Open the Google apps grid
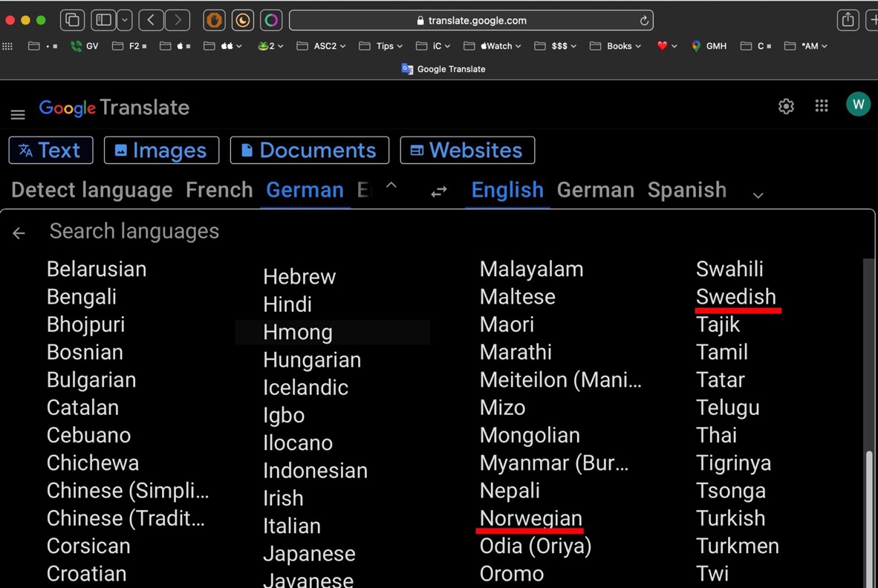This screenshot has height=588, width=878. pos(821,106)
